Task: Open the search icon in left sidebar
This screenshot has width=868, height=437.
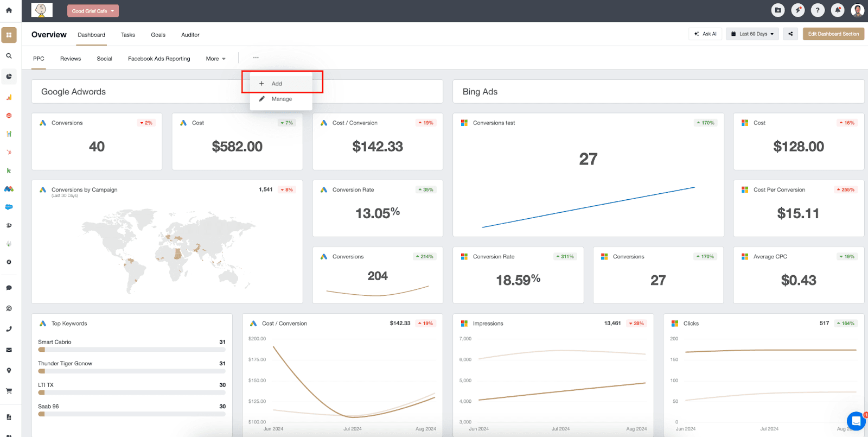Action: click(9, 56)
